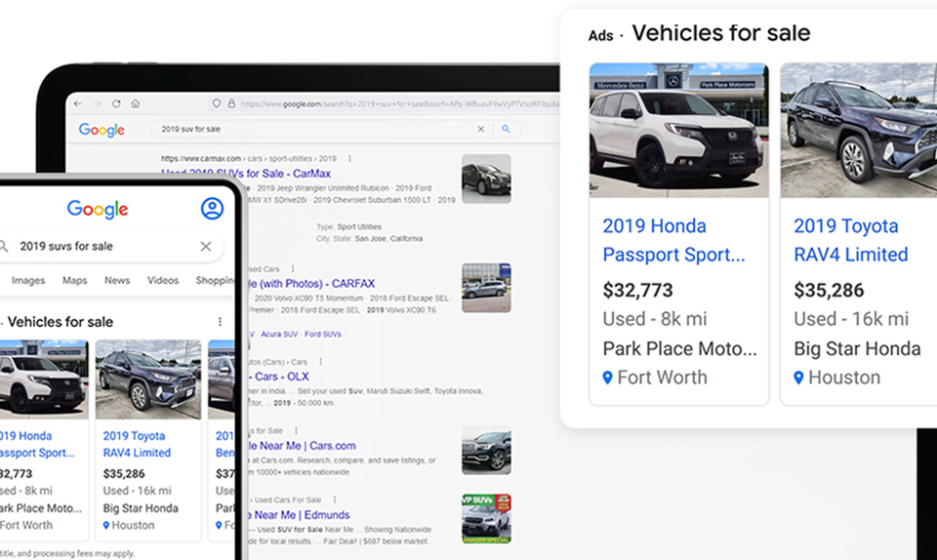
Task: Click 'Park Place Moto...' in the enlarged card
Action: [x=679, y=348]
